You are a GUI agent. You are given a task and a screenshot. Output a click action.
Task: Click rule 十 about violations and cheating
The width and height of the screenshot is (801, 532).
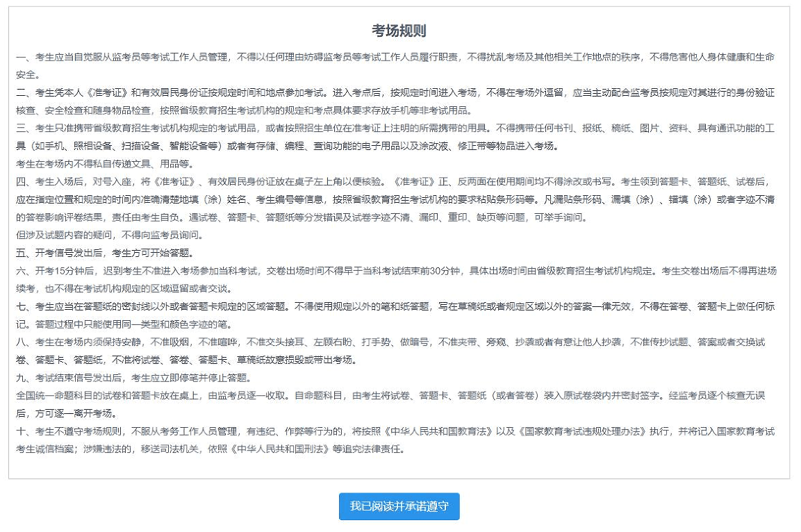pos(395,440)
